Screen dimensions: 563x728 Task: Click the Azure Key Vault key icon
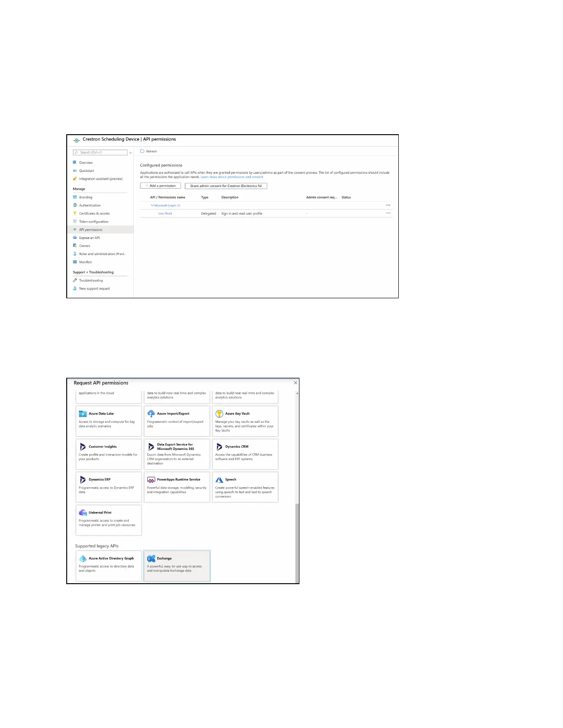pyautogui.click(x=219, y=414)
